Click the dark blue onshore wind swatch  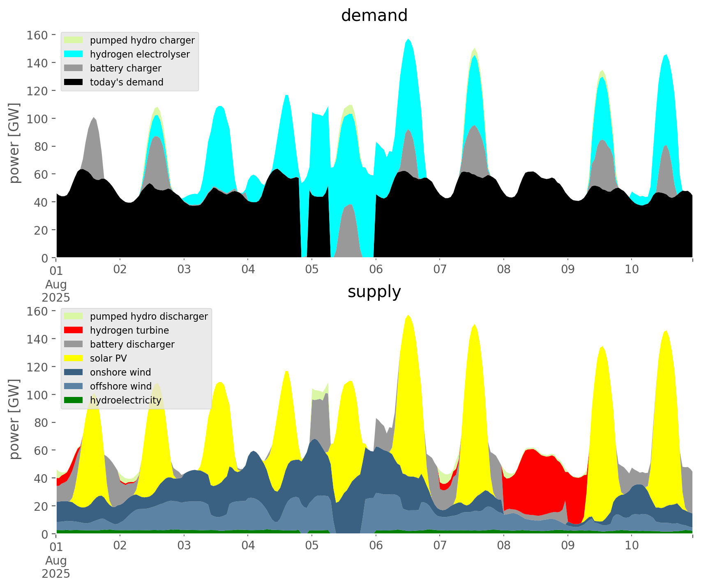74,372
